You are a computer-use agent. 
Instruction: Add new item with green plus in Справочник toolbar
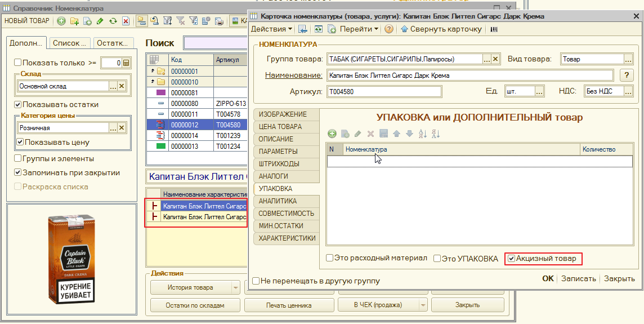pos(61,21)
